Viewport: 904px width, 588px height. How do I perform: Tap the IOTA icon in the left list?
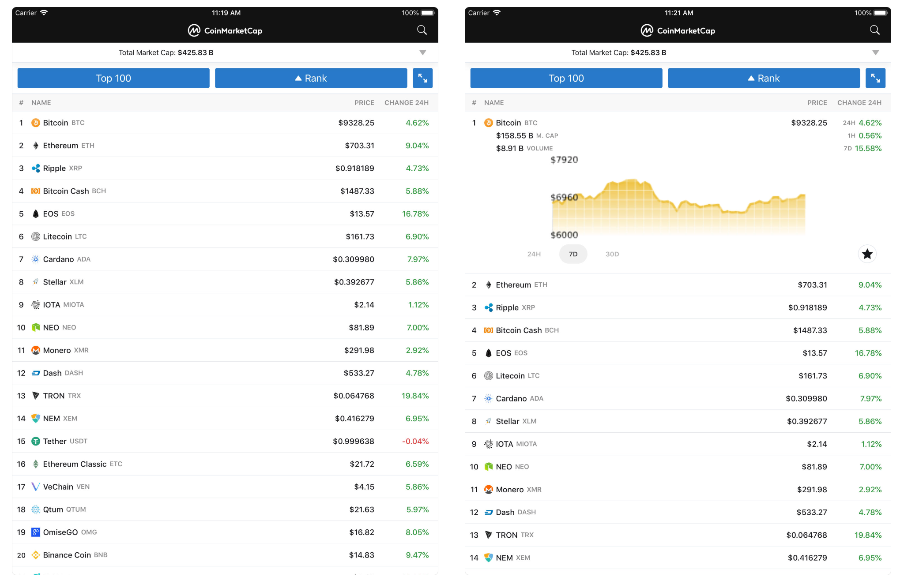coord(36,305)
